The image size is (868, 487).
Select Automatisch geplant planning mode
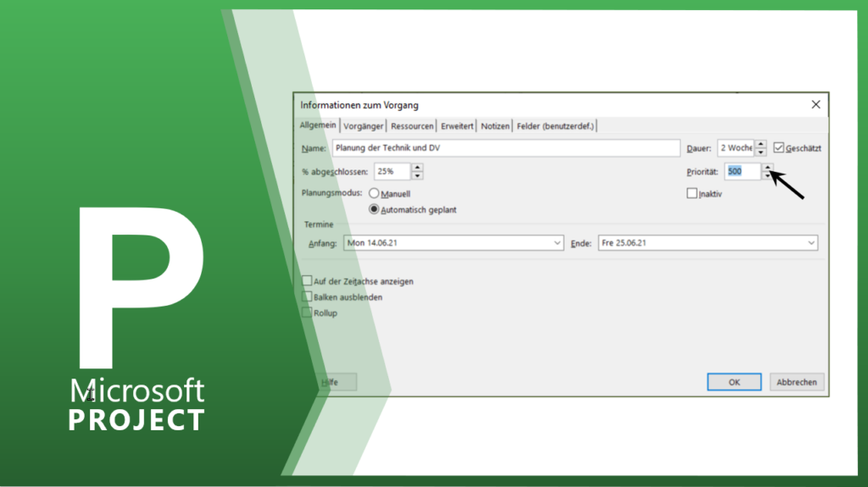click(374, 209)
